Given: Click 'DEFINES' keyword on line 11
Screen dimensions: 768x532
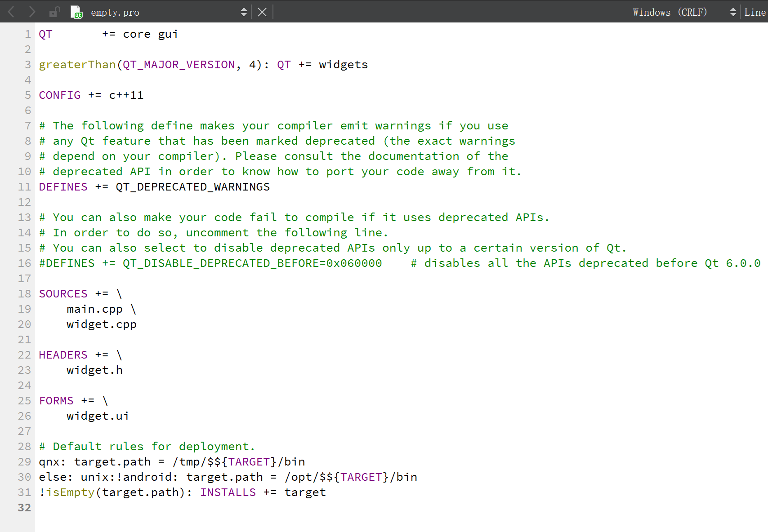Looking at the screenshot, I should tap(63, 187).
